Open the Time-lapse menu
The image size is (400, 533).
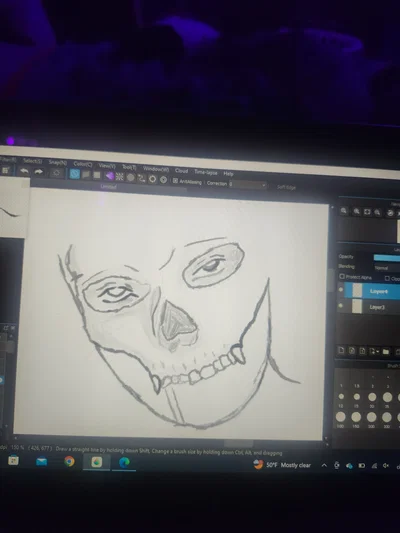(x=206, y=172)
